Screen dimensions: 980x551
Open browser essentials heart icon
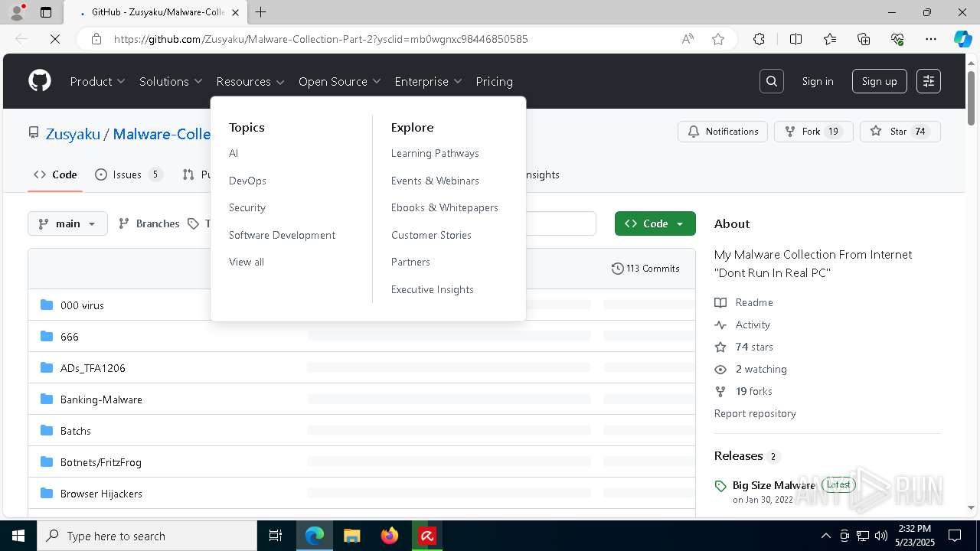tap(897, 39)
